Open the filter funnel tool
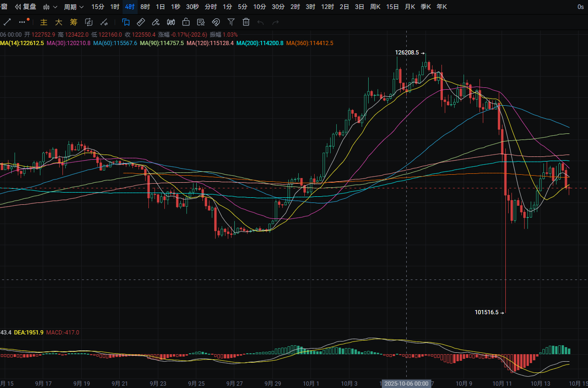 [x=231, y=22]
